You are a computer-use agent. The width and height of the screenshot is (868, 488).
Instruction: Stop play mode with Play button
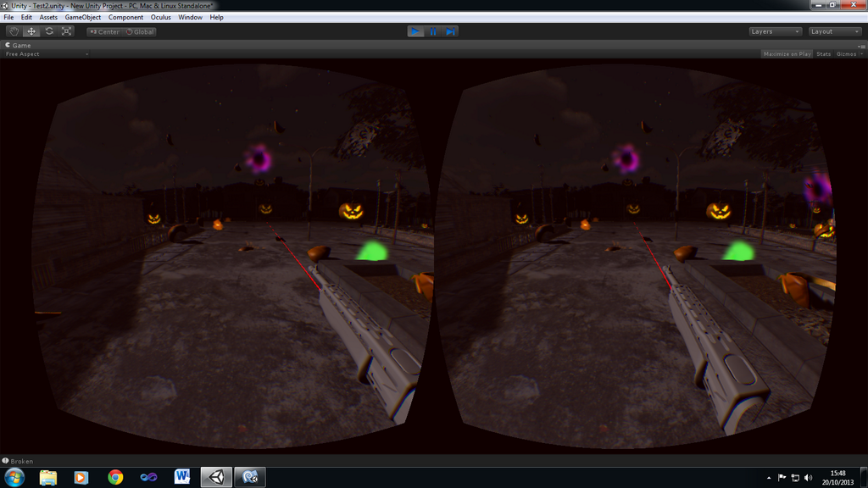[415, 31]
